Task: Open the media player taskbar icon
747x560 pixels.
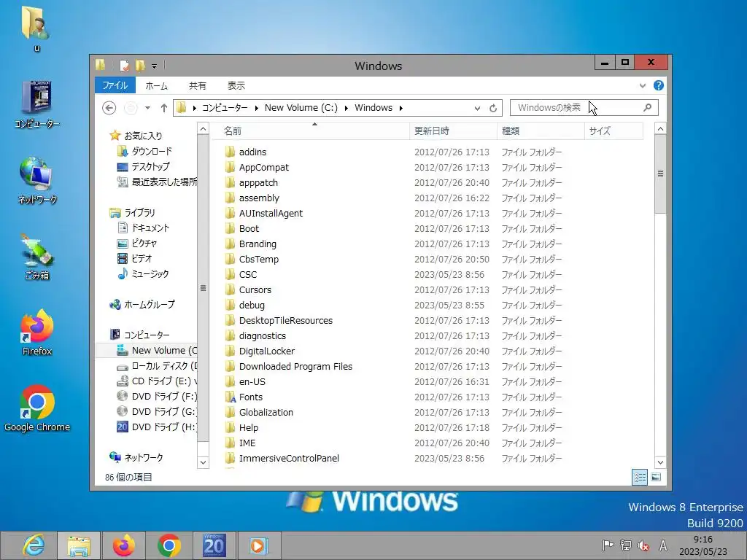Action: (259, 545)
